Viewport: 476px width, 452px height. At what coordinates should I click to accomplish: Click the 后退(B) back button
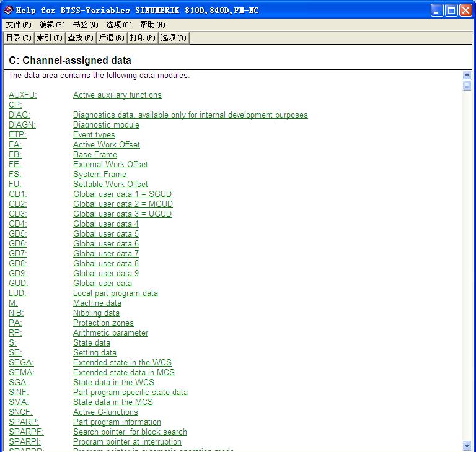112,38
